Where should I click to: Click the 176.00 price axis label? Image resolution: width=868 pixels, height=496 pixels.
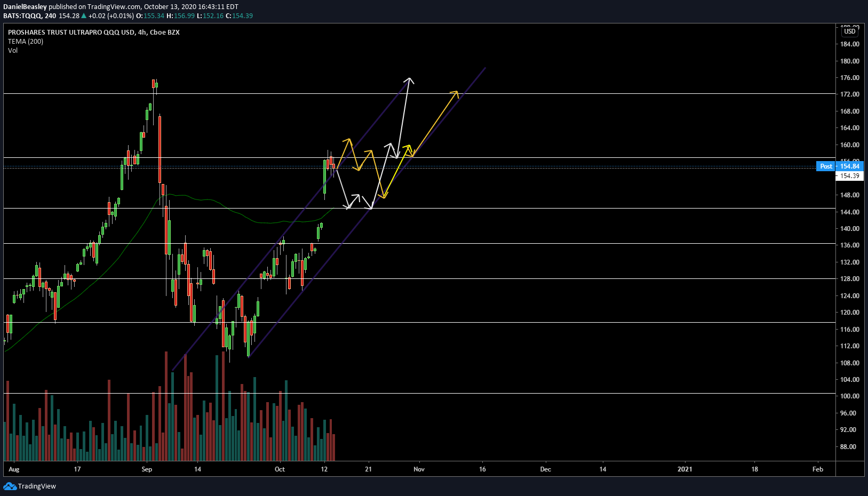(x=850, y=78)
